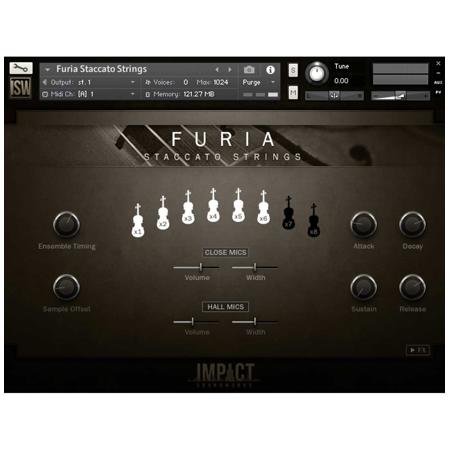This screenshot has width=450, height=450.
Task: Mute the instrument with M button
Action: (293, 92)
